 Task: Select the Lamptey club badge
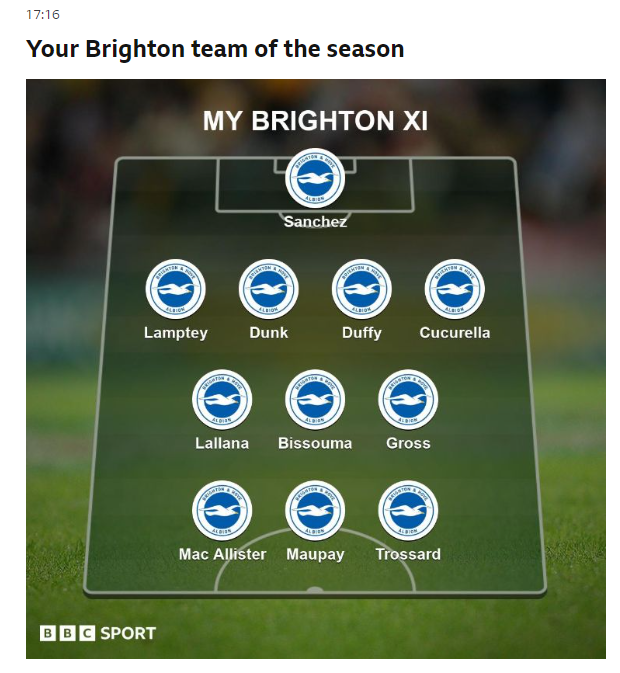point(175,289)
